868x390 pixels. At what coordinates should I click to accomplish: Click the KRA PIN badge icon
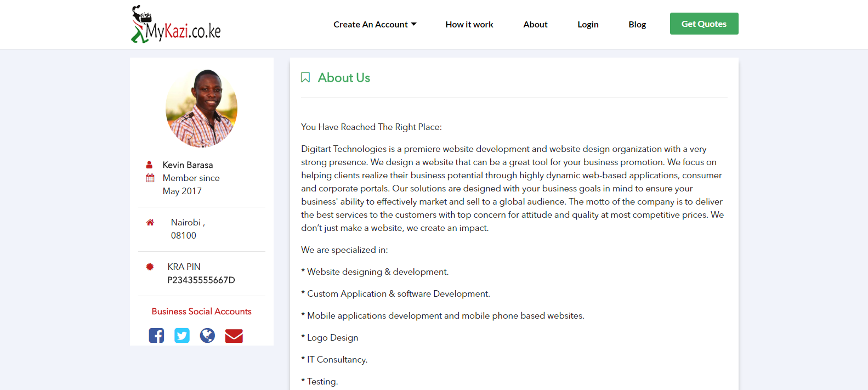tap(150, 267)
